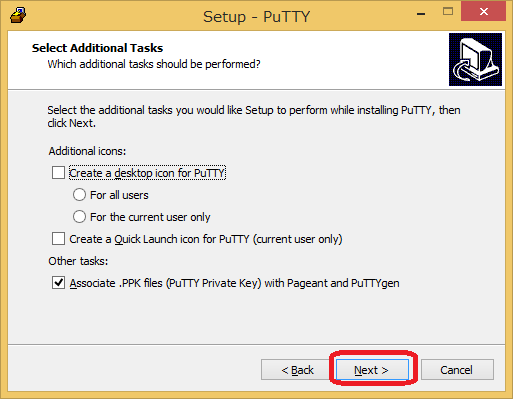Enable the Quick Launch icon checkbox
This screenshot has width=513, height=399.
[x=58, y=239]
